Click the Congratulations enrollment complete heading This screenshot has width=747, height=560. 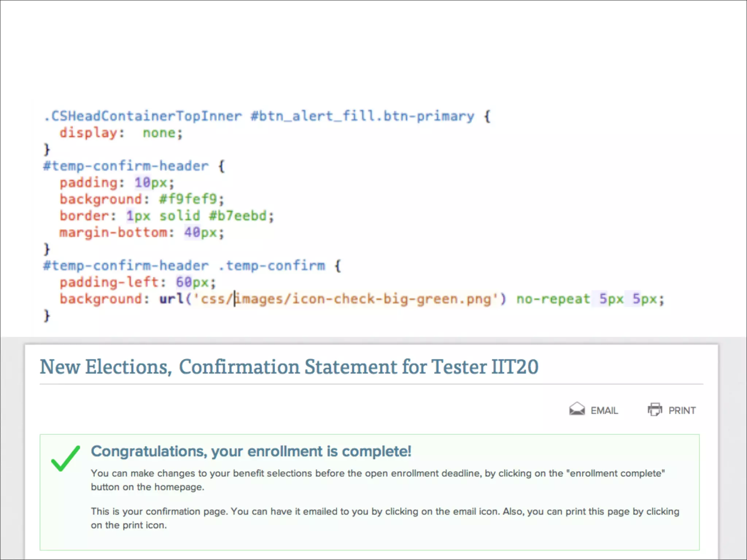click(251, 451)
